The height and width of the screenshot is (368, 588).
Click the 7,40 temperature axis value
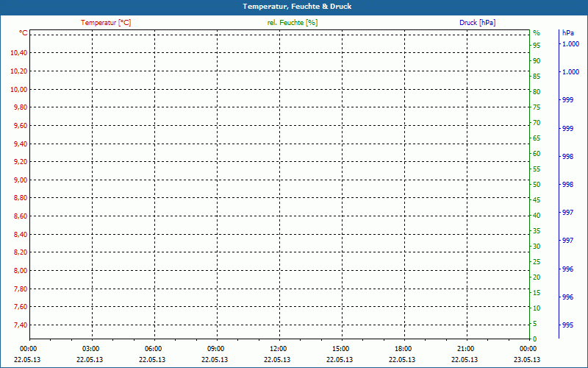coord(21,325)
